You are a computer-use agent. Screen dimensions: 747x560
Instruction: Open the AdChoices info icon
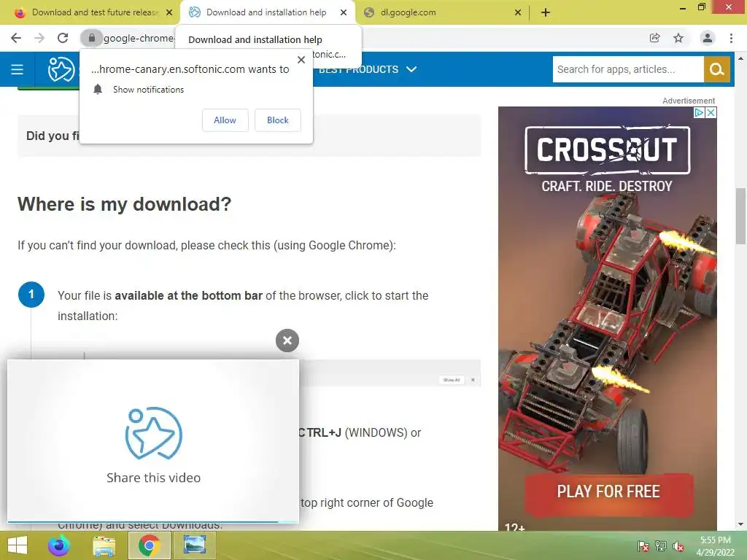[699, 112]
